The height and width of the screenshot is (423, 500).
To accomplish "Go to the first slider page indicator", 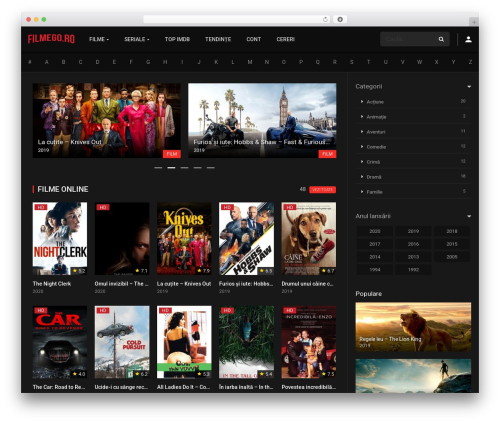I will [x=158, y=168].
